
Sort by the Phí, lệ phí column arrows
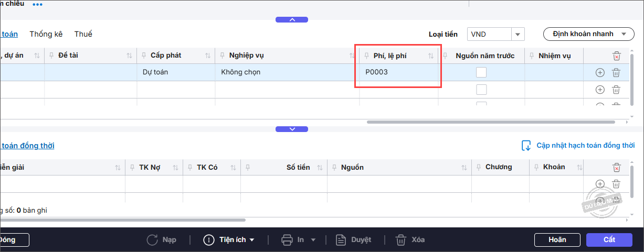431,56
